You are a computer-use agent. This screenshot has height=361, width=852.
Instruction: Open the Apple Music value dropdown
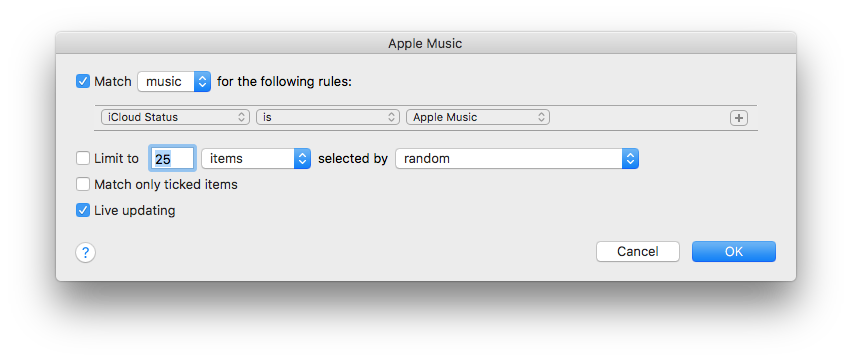pos(478,117)
